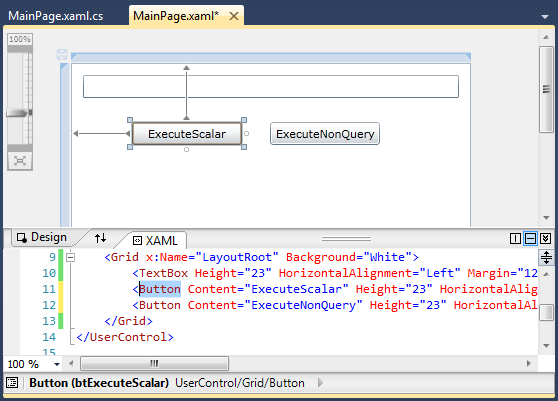Click UserControl/Grid/Button breadcrumb path
Viewport: 558px width, 401px height.
coord(240,383)
